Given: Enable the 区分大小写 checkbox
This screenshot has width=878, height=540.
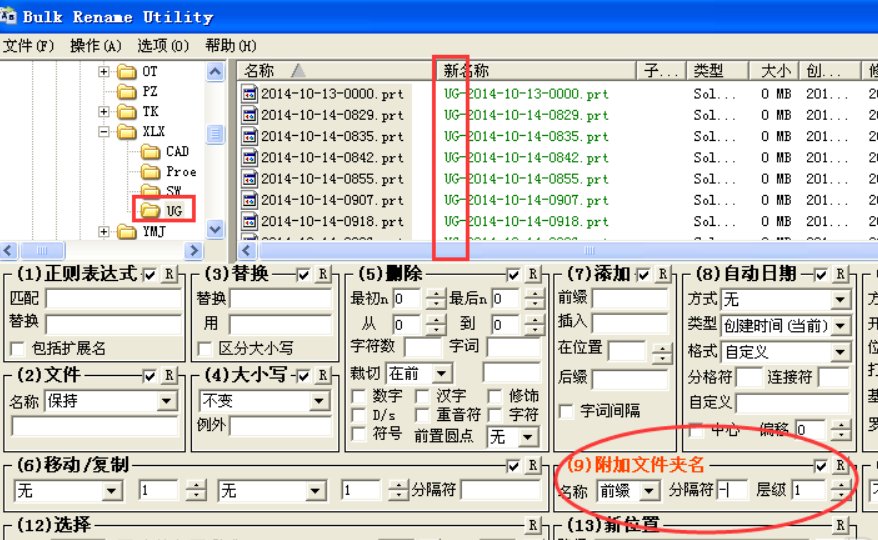Looking at the screenshot, I should click(x=205, y=349).
